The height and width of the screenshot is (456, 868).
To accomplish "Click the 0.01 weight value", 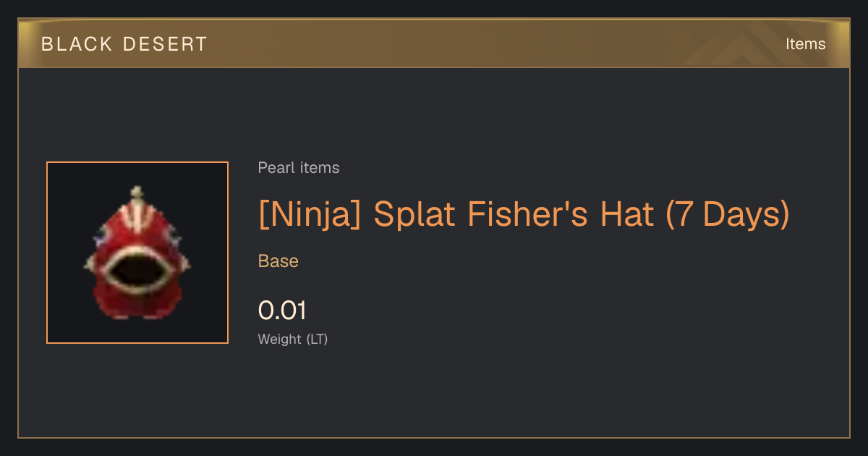I will tap(282, 311).
